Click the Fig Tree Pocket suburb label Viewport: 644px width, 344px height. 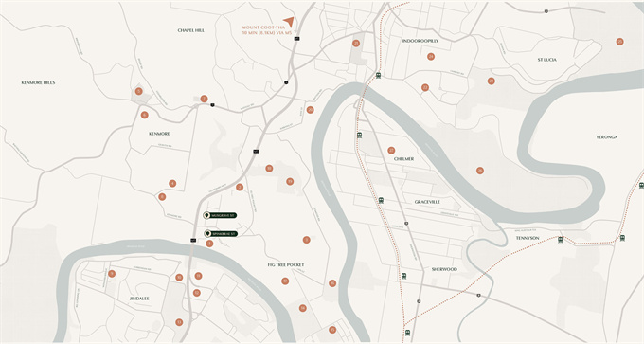tap(286, 264)
